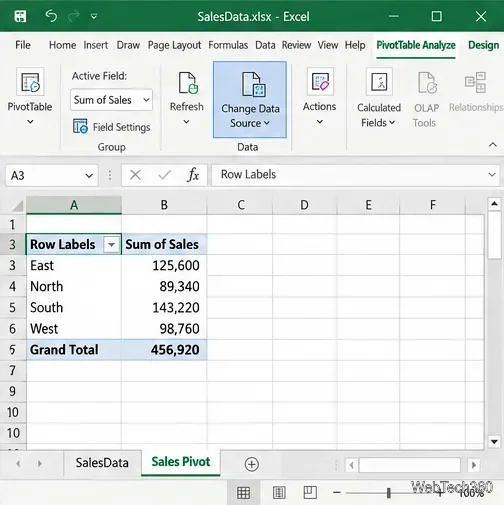
Task: Select the Data ribbon tab
Action: pos(265,45)
